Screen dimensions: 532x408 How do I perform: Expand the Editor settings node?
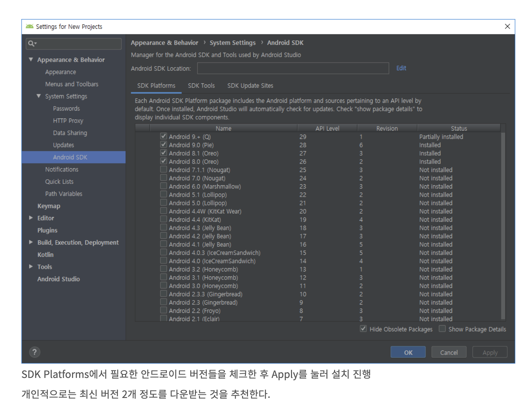tap(31, 218)
